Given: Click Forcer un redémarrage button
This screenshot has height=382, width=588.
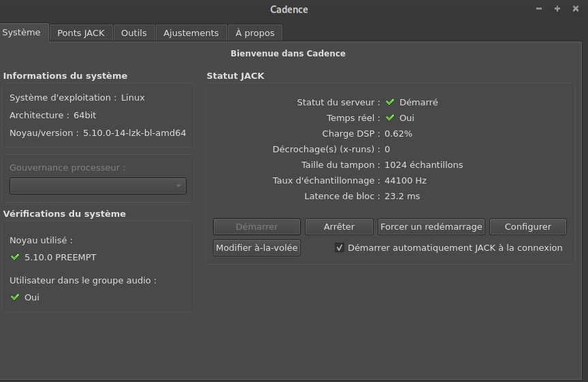Looking at the screenshot, I should (x=431, y=227).
